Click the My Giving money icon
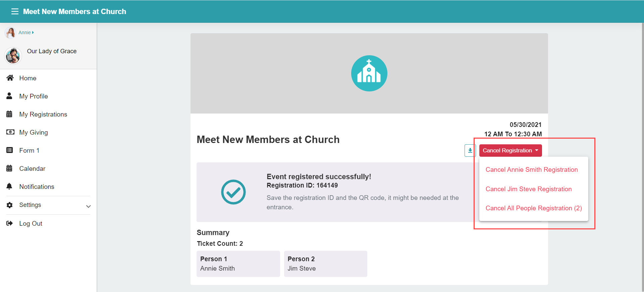This screenshot has height=292, width=644. pos(10,132)
